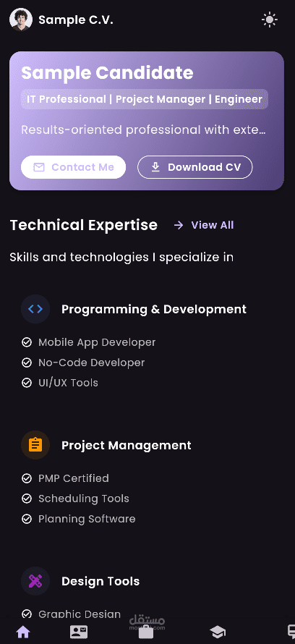The image size is (295, 644).
Task: Click the Contact Me button
Action: [x=74, y=167]
